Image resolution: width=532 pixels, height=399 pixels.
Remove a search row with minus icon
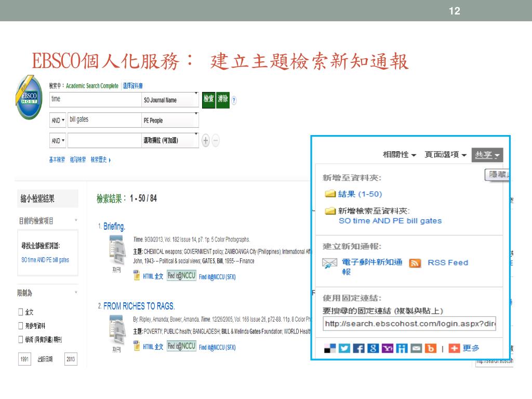(x=216, y=140)
